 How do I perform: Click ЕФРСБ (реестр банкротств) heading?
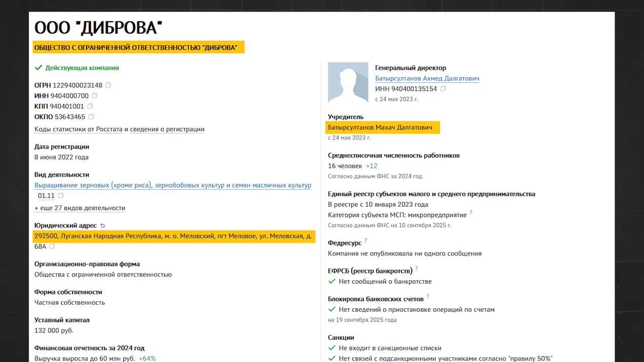point(370,271)
